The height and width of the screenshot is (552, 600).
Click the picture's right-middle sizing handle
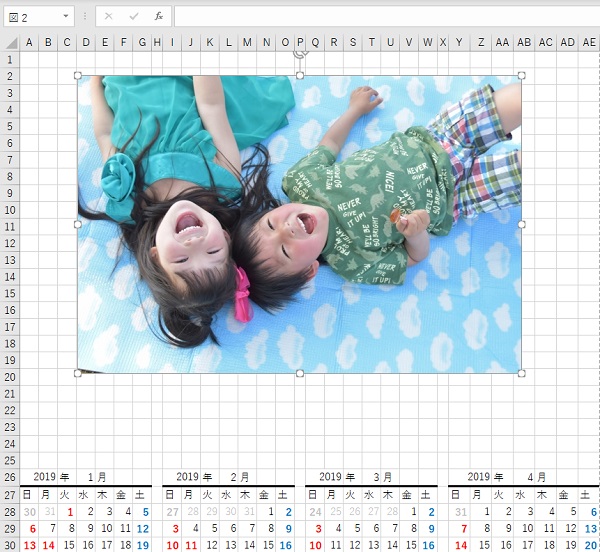pyautogui.click(x=521, y=225)
